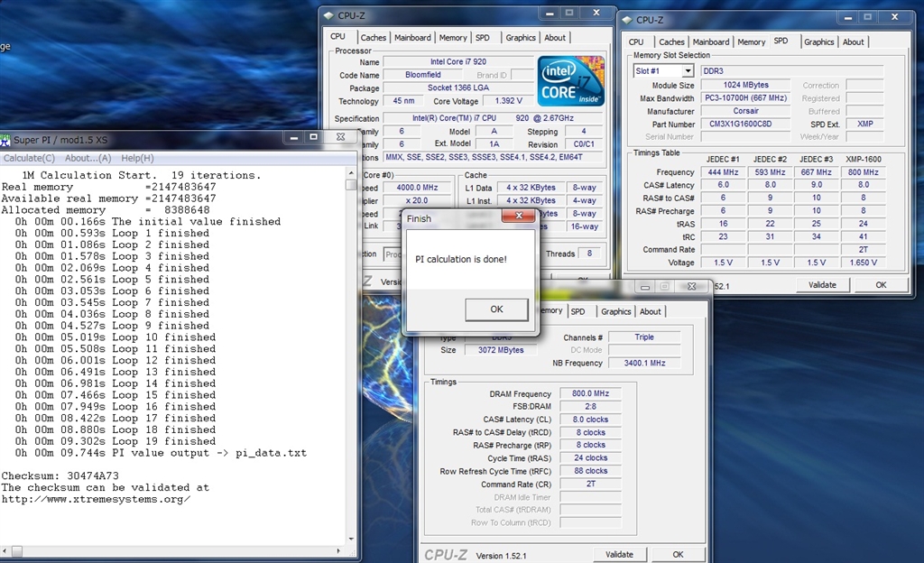The width and height of the screenshot is (924, 563).
Task: Switch to Mainboard tab in the SPD window
Action: pos(710,42)
